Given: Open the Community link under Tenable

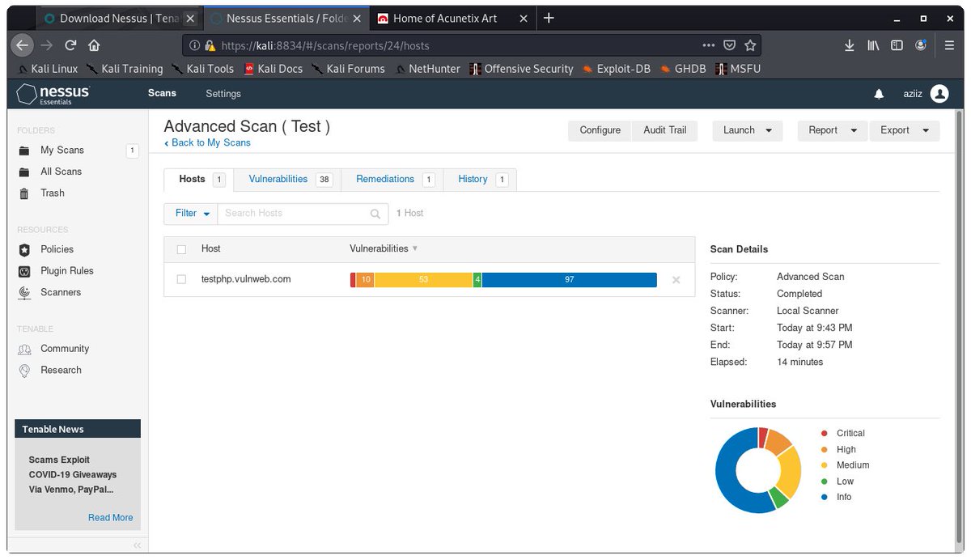Looking at the screenshot, I should coord(64,349).
